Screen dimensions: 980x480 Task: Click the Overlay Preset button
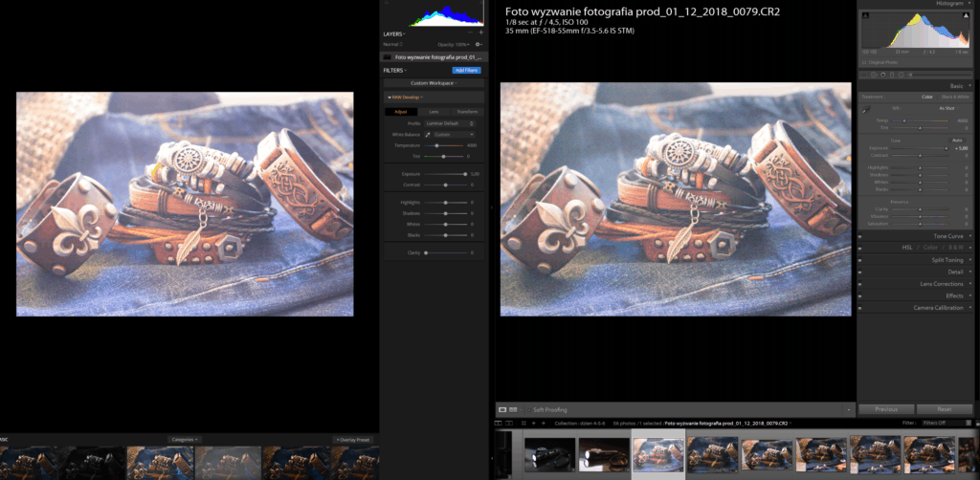pos(354,440)
